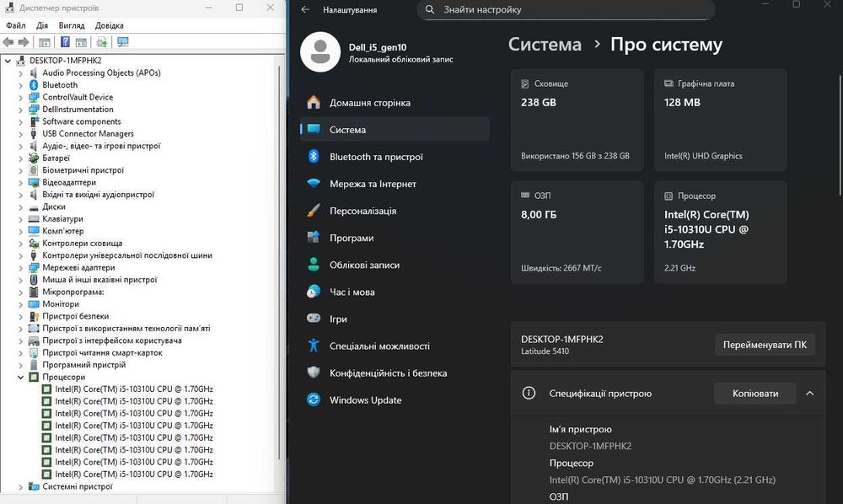Click Знайти настройку search field

click(566, 9)
